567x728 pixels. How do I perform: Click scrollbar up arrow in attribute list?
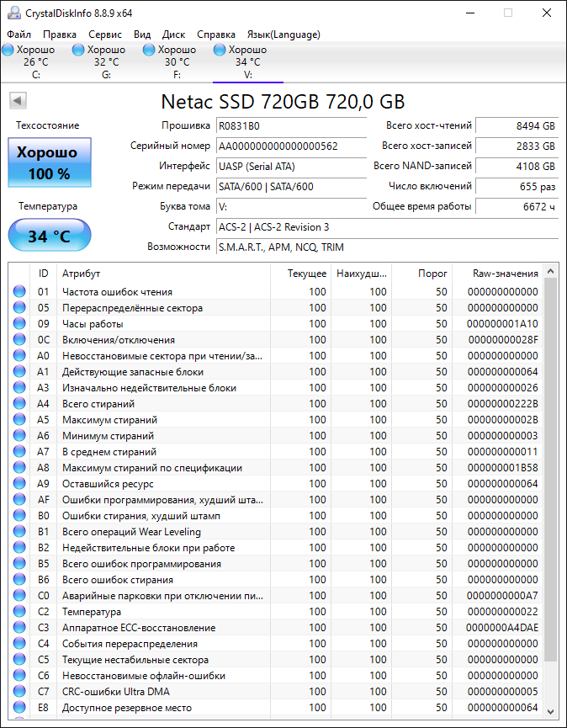550,271
